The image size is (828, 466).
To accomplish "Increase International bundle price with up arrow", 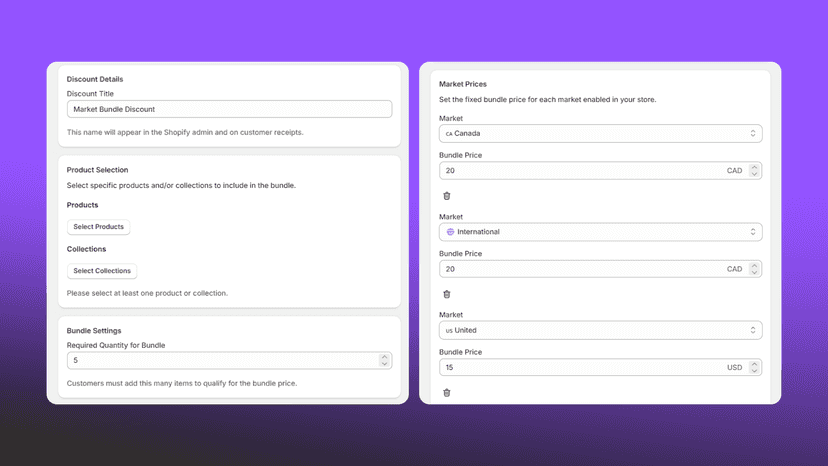I will point(754,265).
